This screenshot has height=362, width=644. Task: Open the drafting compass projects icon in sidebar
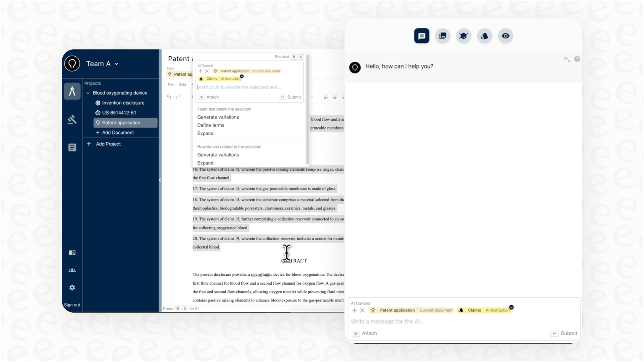pyautogui.click(x=72, y=91)
